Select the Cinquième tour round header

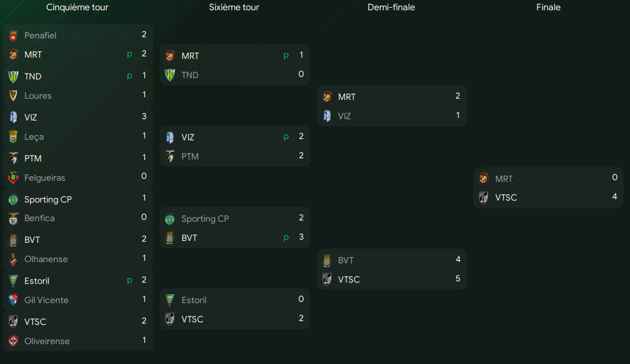78,8
